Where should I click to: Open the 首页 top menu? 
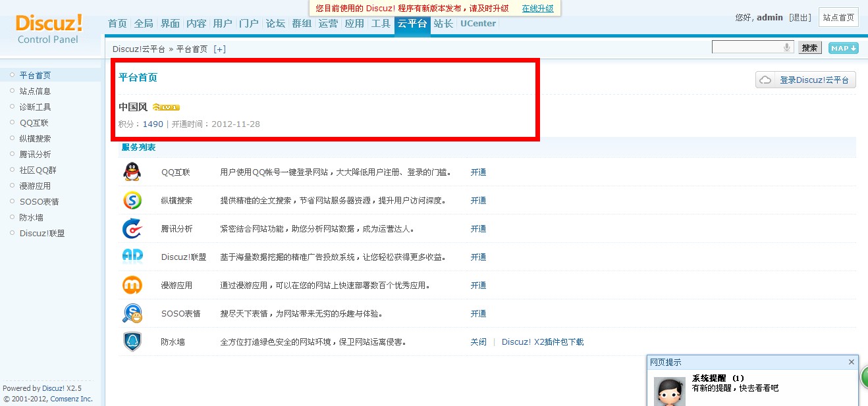(117, 24)
